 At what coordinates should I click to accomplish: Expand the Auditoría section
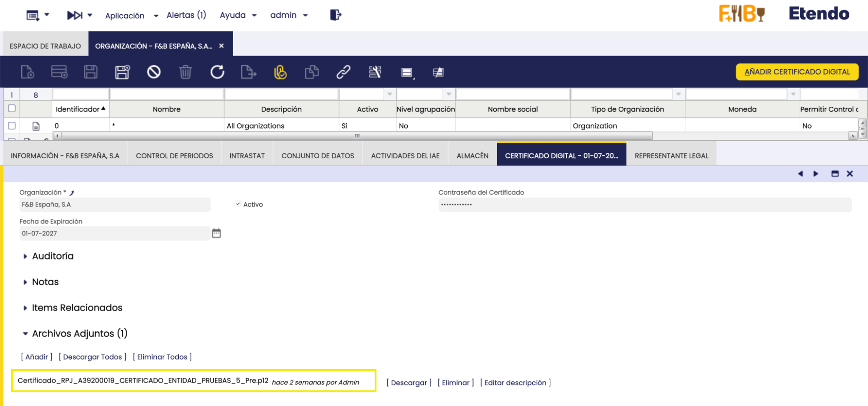[53, 256]
